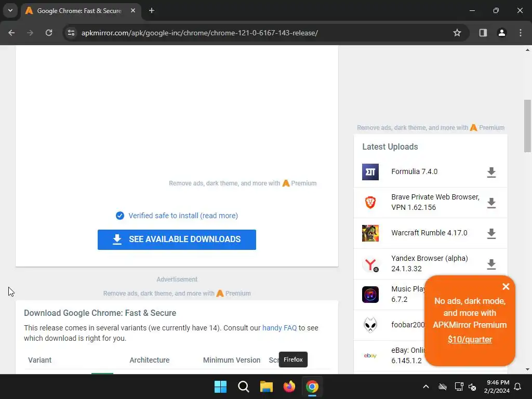Click the scrollbar up arrow
532x399 pixels.
[x=527, y=50]
